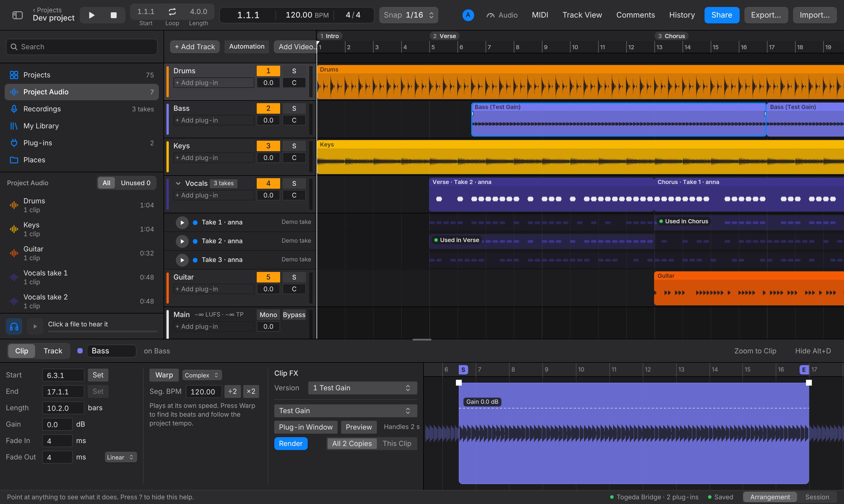Open Plug-ins sidebar item
This screenshot has height=504, width=844.
tap(81, 143)
